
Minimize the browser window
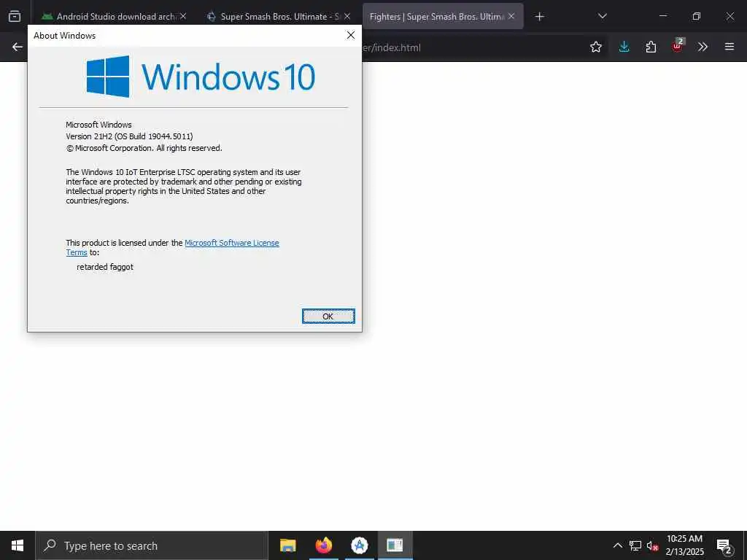[662, 16]
